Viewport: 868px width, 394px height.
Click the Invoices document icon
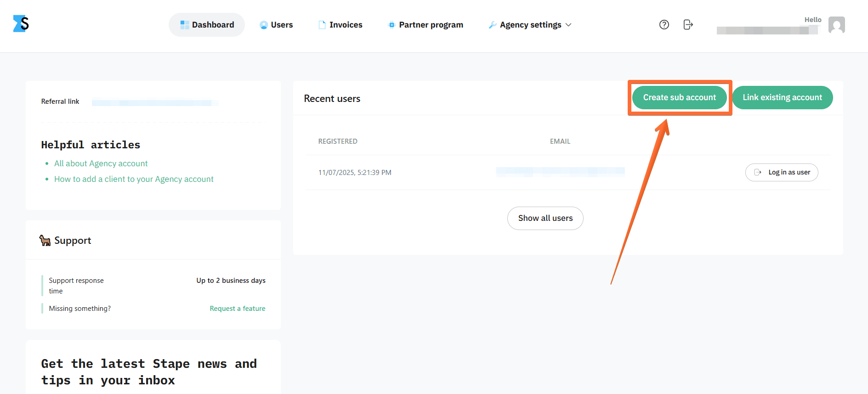(322, 25)
